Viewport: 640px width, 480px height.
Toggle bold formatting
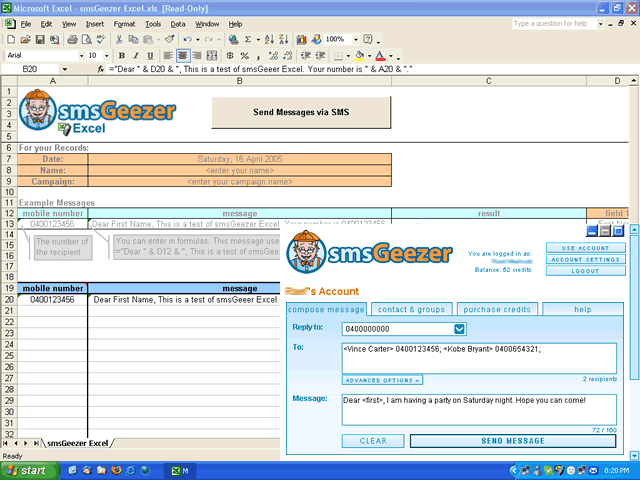pyautogui.click(x=122, y=56)
